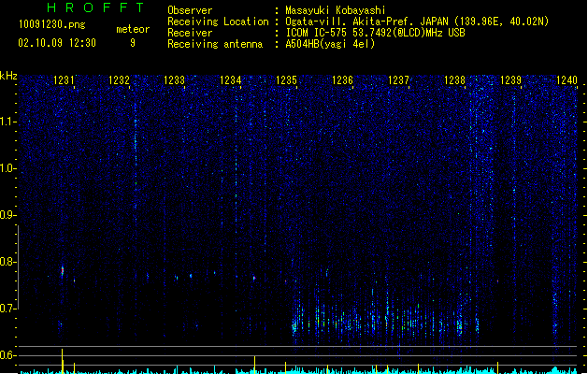Click the meteor label

pos(133,29)
